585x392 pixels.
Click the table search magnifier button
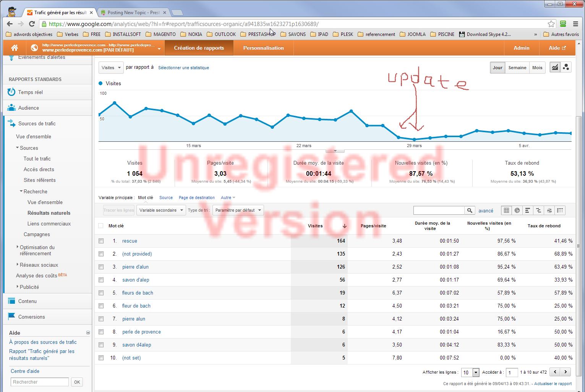click(470, 210)
